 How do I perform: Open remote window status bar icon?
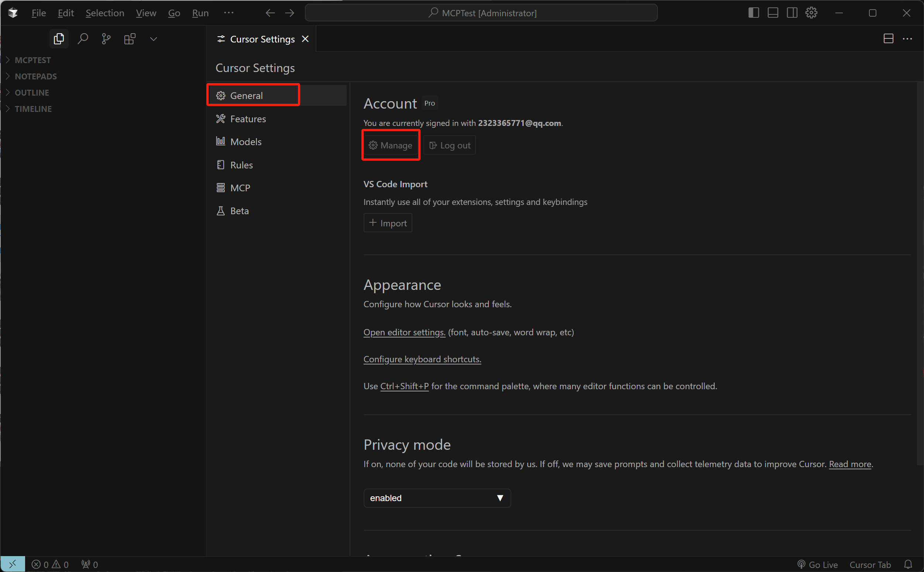coord(13,565)
